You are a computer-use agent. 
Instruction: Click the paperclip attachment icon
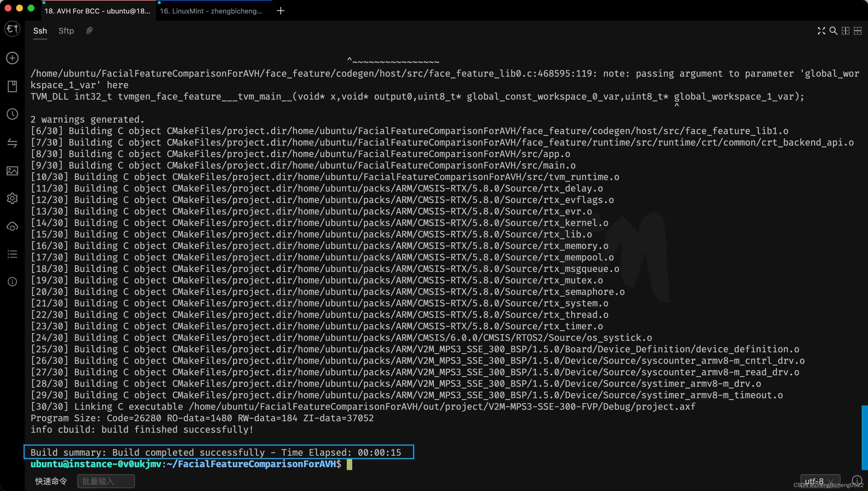click(x=89, y=31)
